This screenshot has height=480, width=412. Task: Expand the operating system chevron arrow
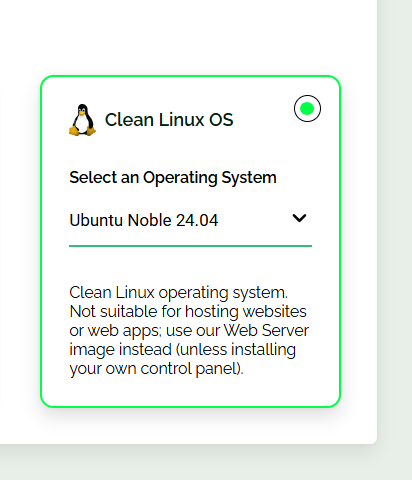[x=299, y=218]
